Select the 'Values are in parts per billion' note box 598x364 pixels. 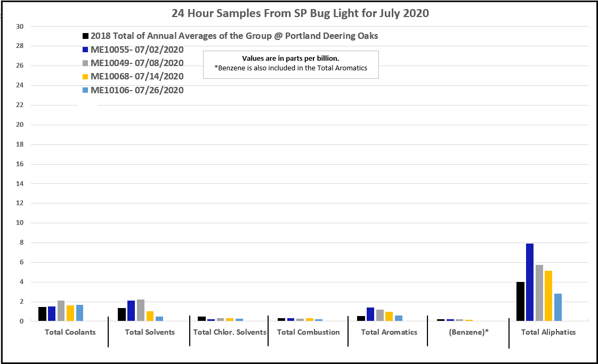coord(290,63)
